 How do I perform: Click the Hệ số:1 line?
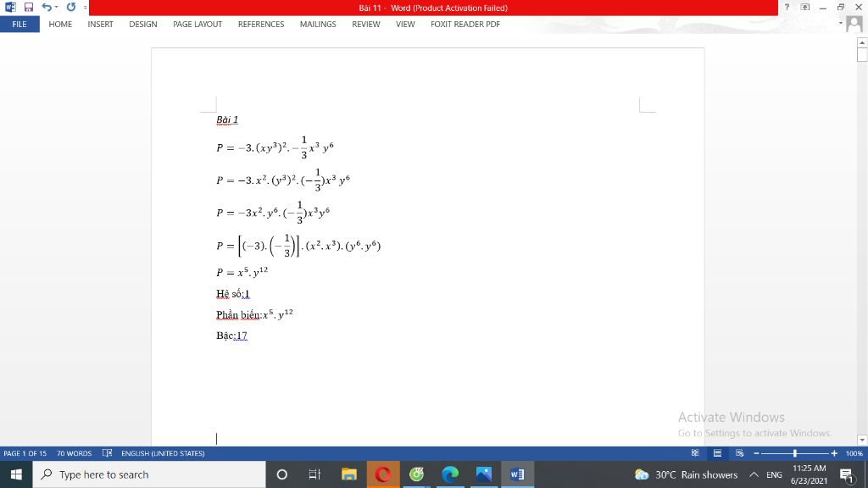233,294
